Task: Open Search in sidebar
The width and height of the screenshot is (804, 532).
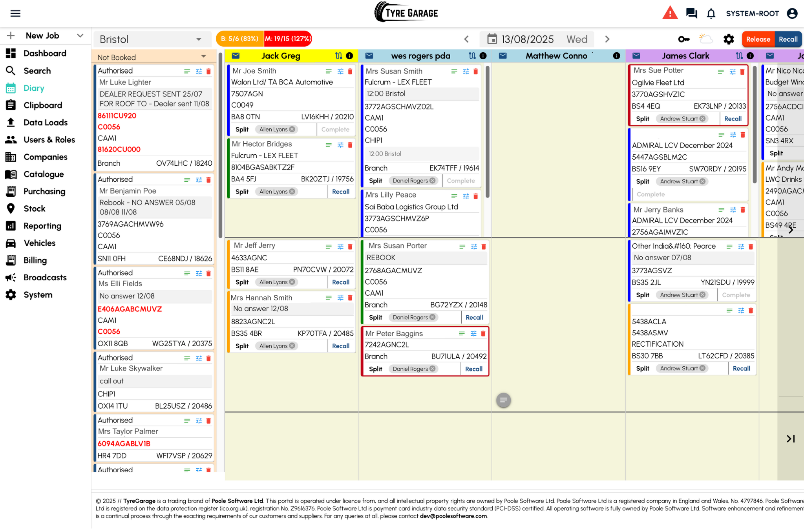Action: [x=37, y=71]
